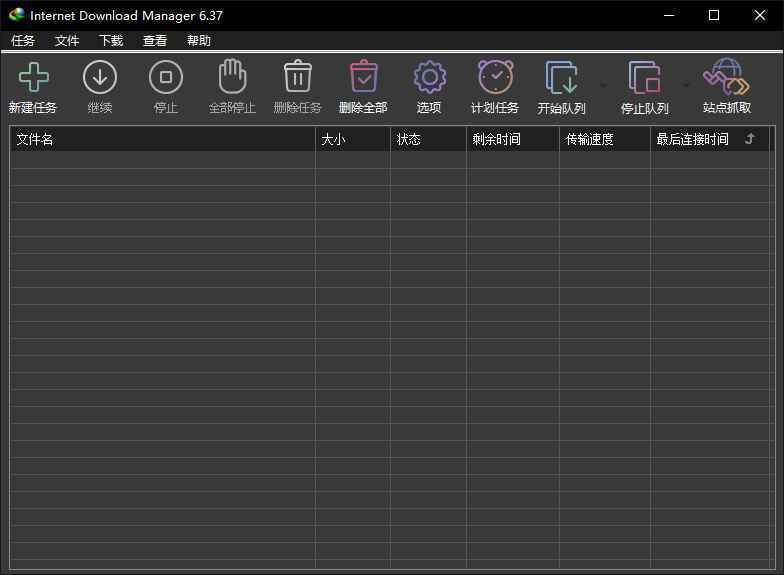Click the 全部停止 hand icon

coord(232,76)
